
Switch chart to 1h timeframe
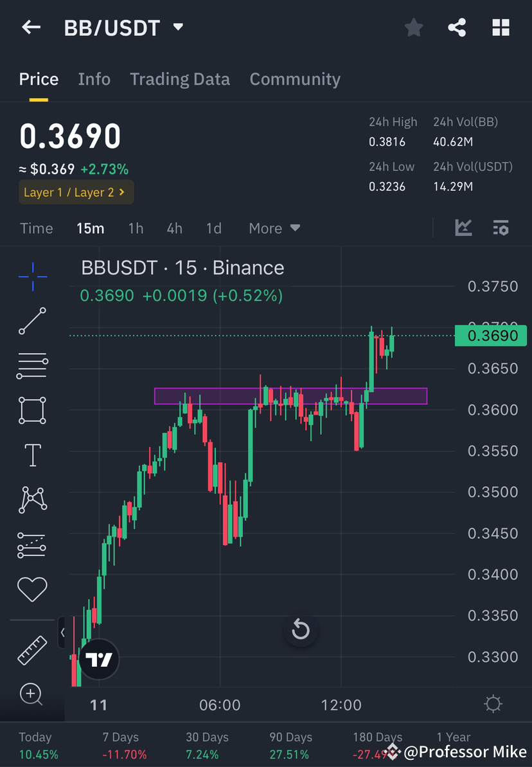pos(136,228)
